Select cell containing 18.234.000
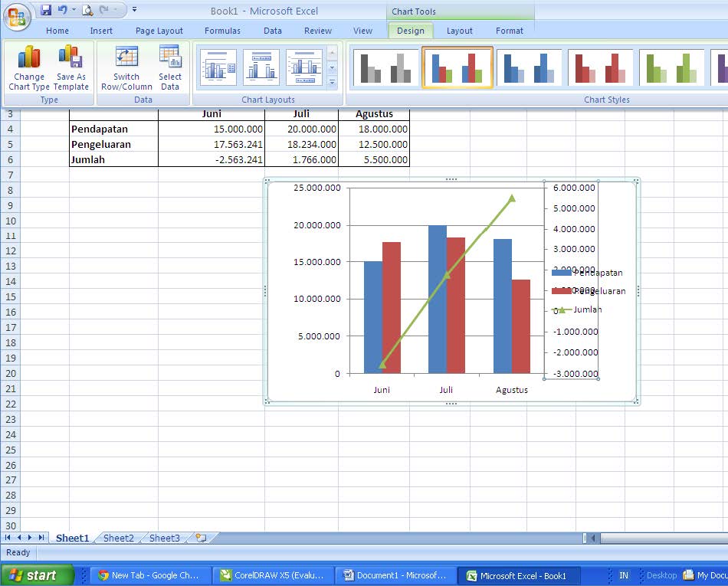728x586 pixels. pos(301,144)
